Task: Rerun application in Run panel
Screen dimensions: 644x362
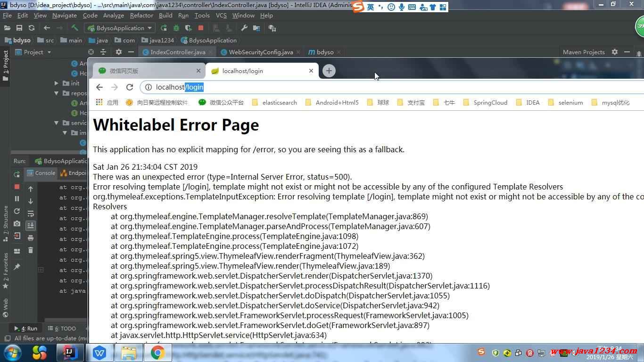Action: click(x=17, y=174)
